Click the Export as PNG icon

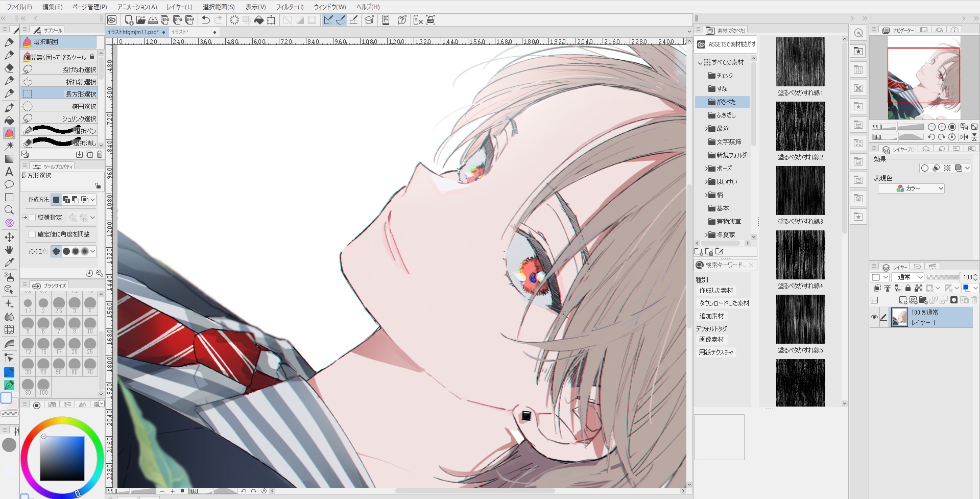177,20
